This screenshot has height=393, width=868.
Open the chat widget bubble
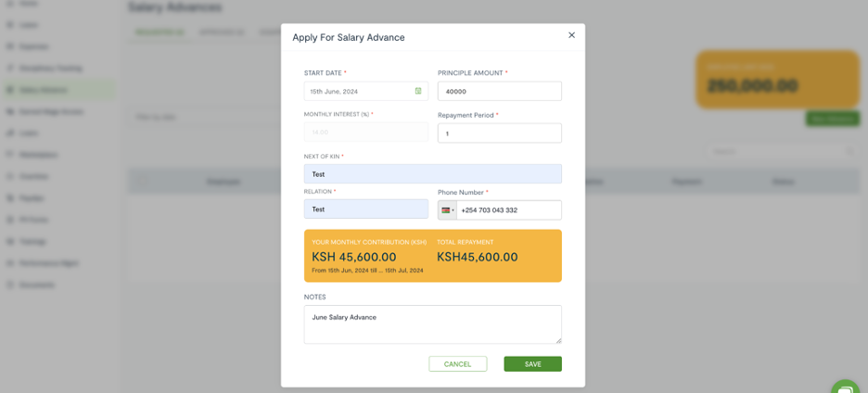coord(845,387)
